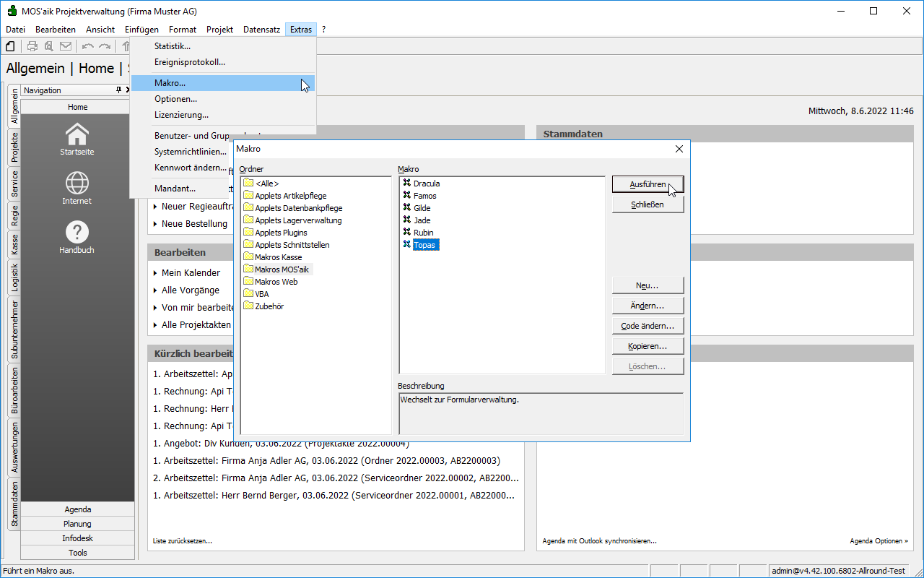Expand the Mein Kalender entry
The width and height of the screenshot is (924, 578).
click(191, 273)
